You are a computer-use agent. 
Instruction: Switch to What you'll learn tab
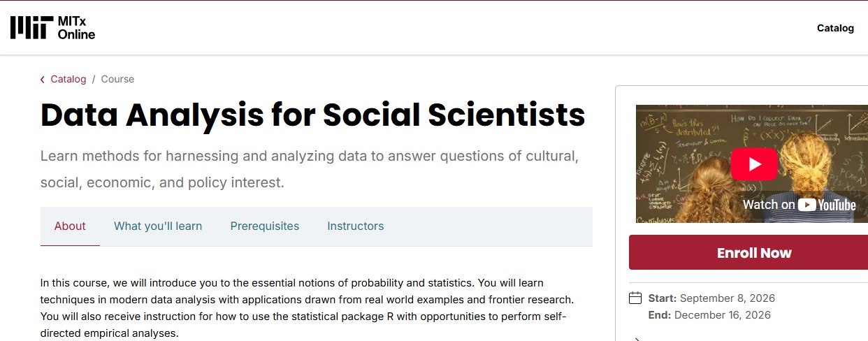tap(158, 226)
